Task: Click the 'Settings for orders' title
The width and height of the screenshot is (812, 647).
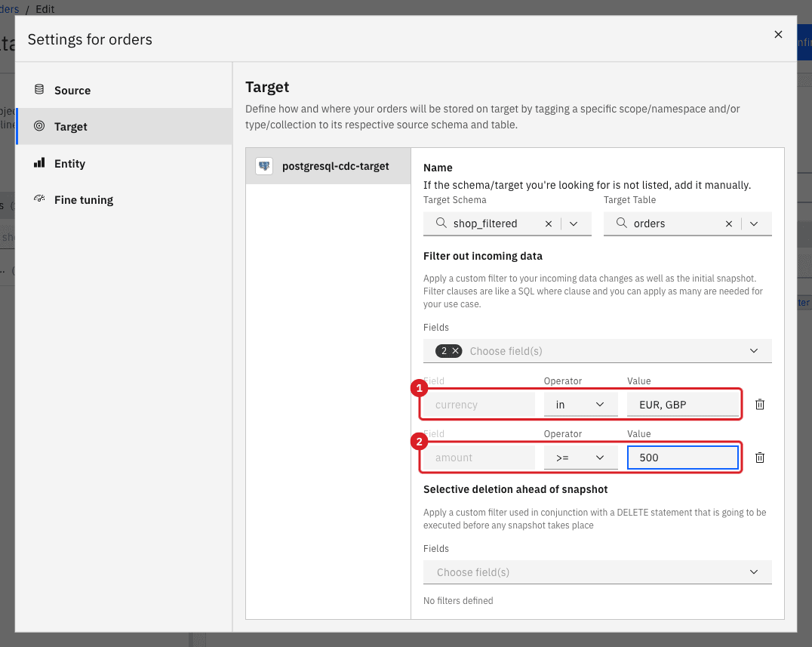Action: click(90, 39)
